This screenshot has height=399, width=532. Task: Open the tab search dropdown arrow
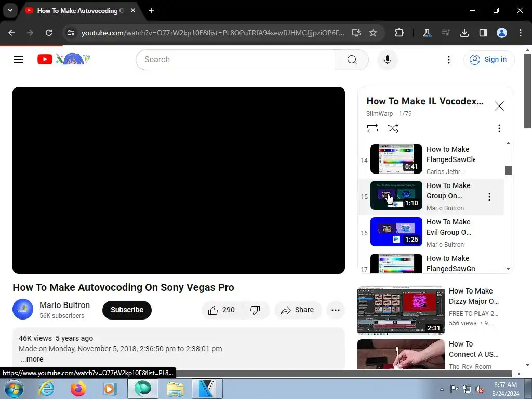click(10, 10)
